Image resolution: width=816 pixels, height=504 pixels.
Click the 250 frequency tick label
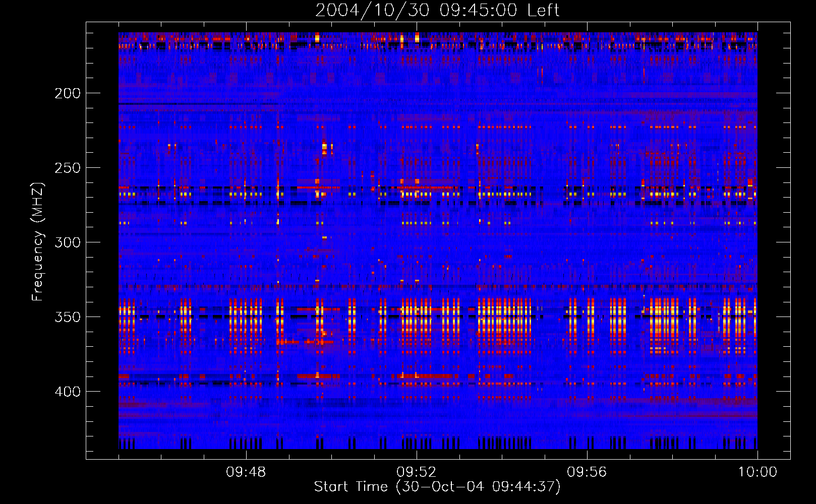[x=68, y=168]
